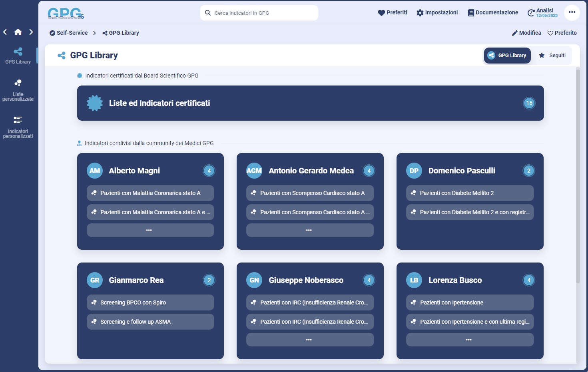
Task: Show more indicators under Lorenza Busco
Action: click(x=470, y=340)
